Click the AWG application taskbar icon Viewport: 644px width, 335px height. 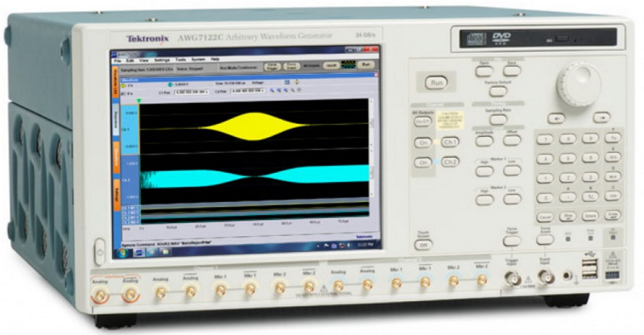[138, 252]
